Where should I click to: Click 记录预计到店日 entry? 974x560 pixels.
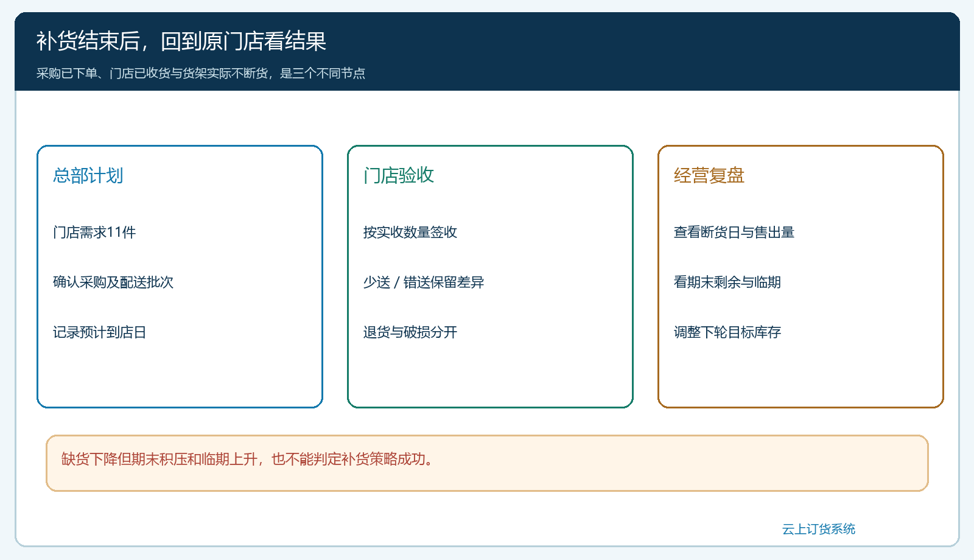click(100, 332)
